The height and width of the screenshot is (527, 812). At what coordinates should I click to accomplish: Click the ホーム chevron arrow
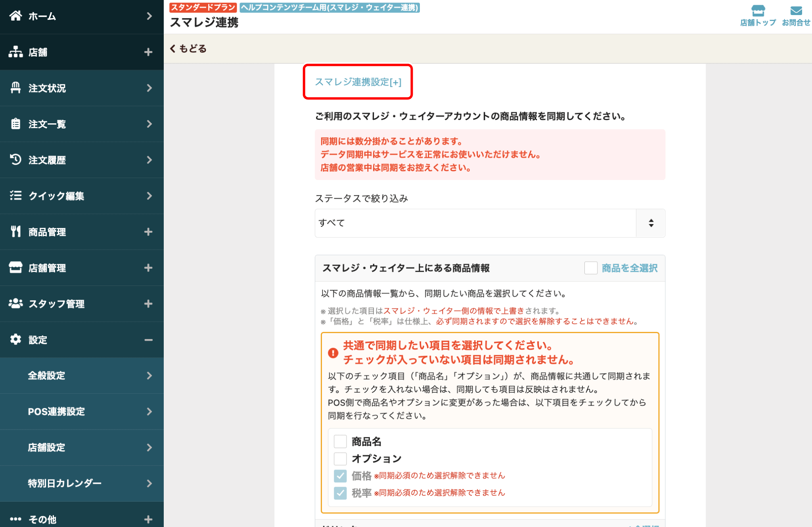pyautogui.click(x=149, y=16)
